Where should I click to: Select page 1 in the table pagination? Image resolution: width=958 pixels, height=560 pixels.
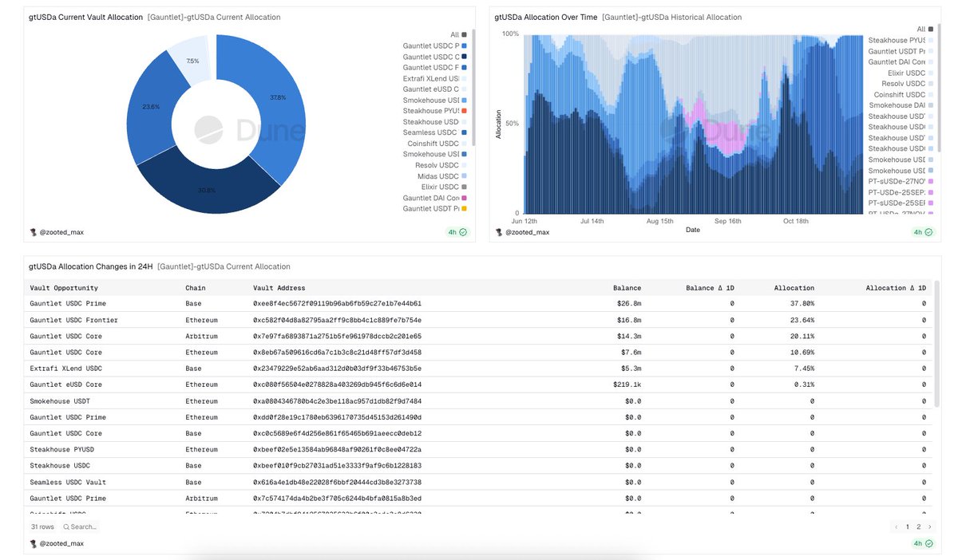tap(908, 526)
